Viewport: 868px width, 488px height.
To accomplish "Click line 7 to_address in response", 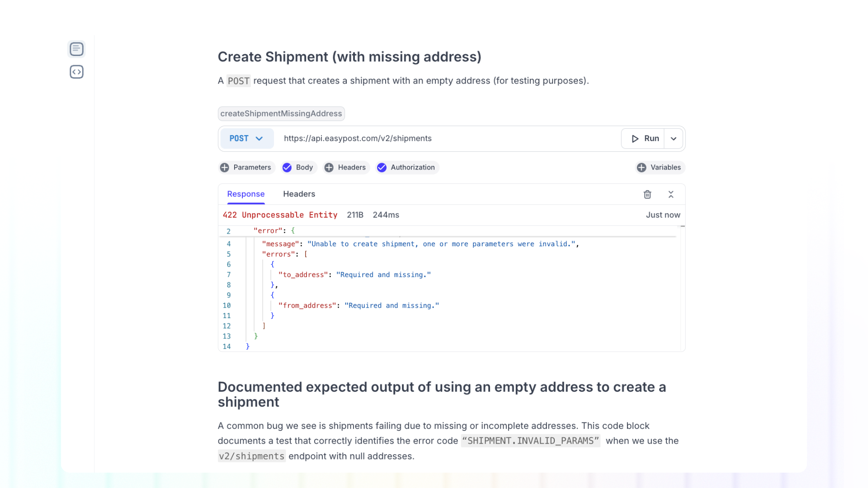I will [303, 275].
